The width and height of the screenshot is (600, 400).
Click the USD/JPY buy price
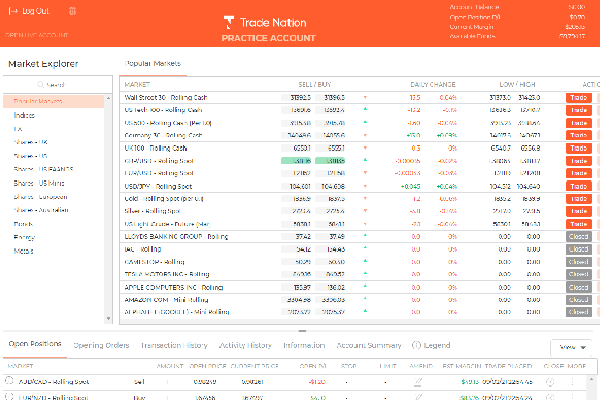[x=330, y=186]
